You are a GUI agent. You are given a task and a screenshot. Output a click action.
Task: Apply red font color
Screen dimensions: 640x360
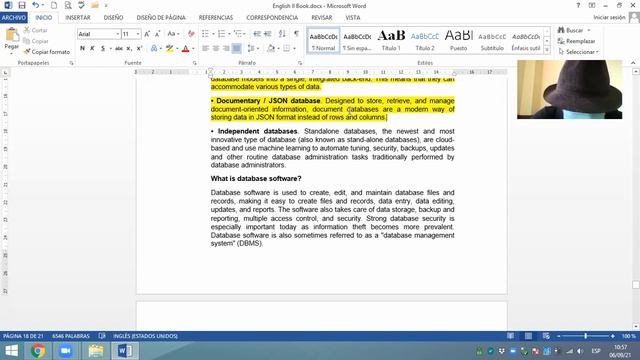coord(186,49)
